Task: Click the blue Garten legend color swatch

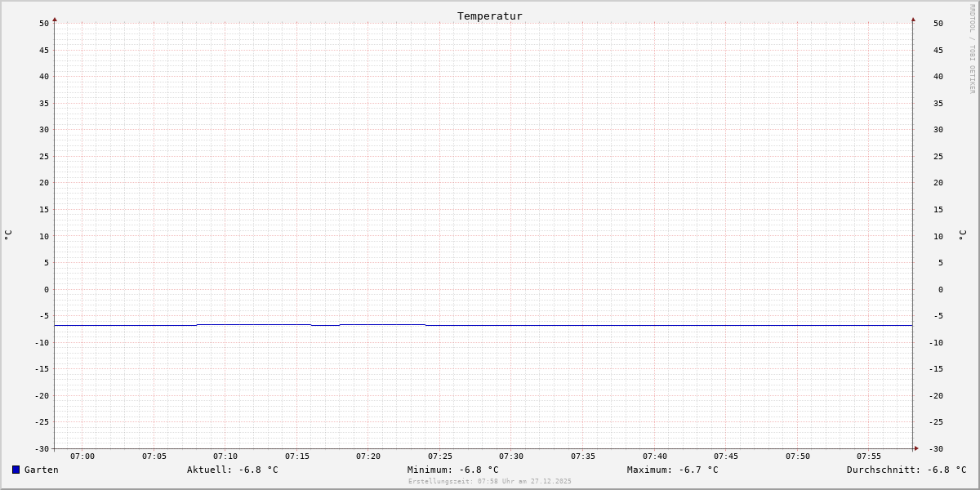Action: coord(16,470)
